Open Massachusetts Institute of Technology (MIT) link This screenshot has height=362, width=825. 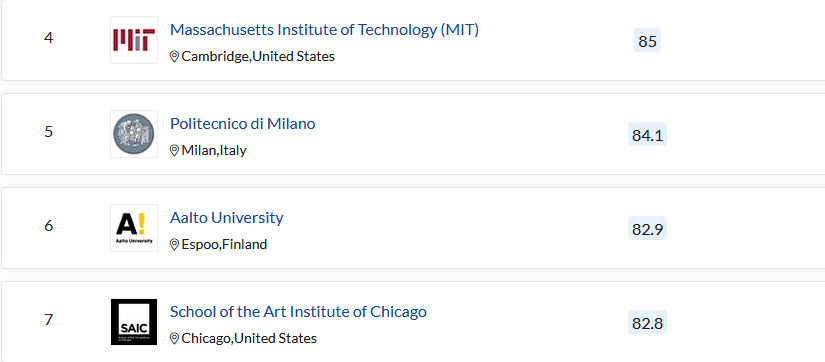pos(324,30)
